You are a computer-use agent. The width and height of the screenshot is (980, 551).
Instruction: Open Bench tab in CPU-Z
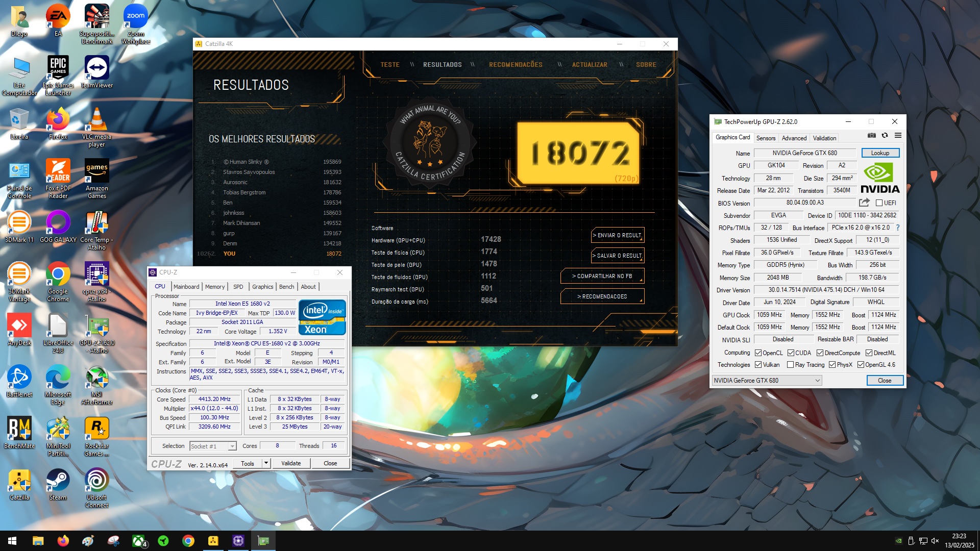click(x=287, y=287)
